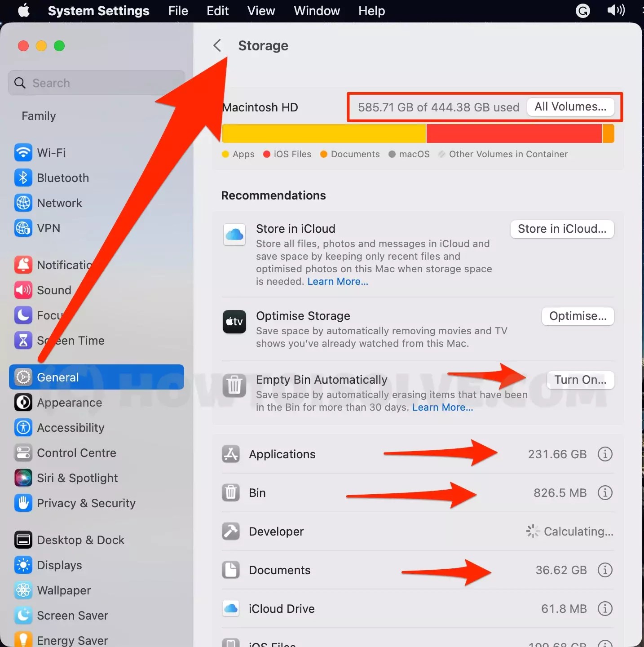Open the volume menu bar icon
This screenshot has width=644, height=647.
pos(616,10)
